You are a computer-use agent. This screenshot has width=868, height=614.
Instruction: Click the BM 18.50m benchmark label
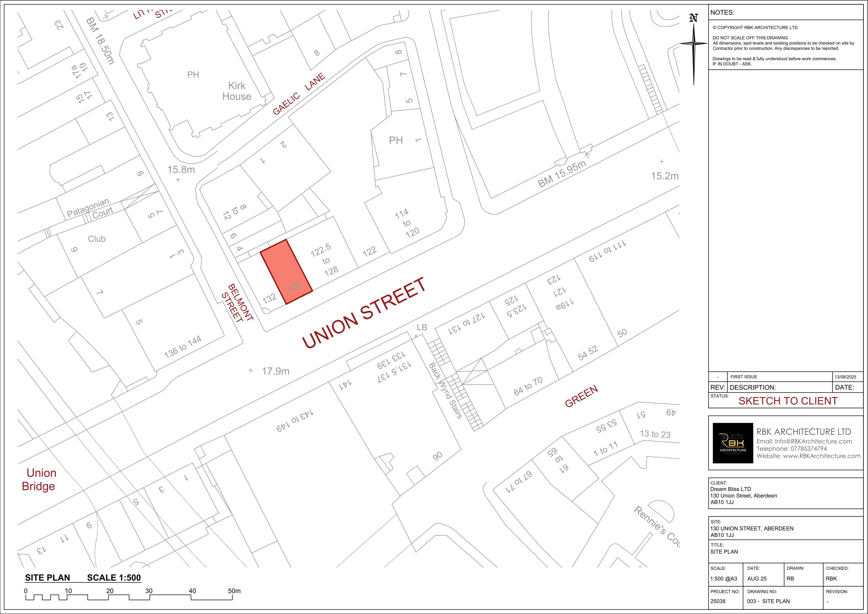tap(100, 41)
